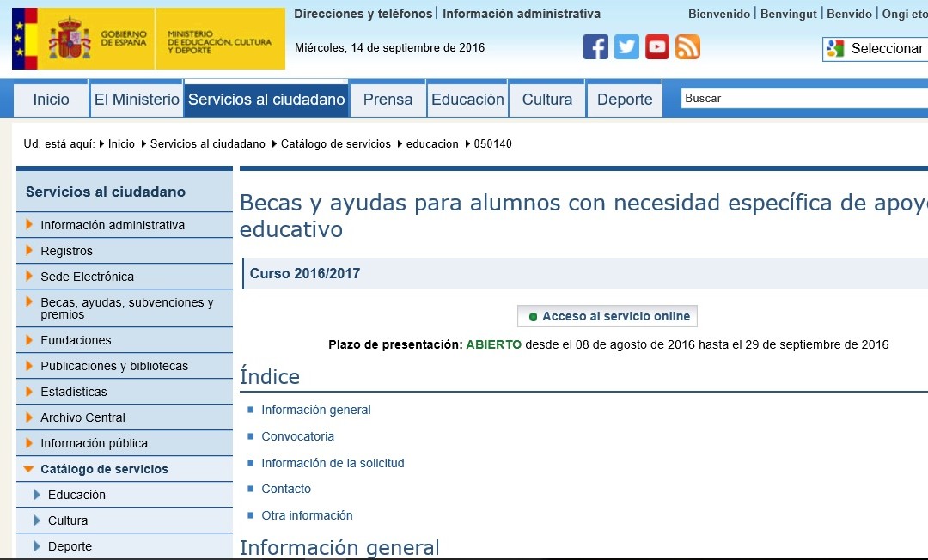
Task: Open the YouTube channel icon
Action: tap(657, 46)
